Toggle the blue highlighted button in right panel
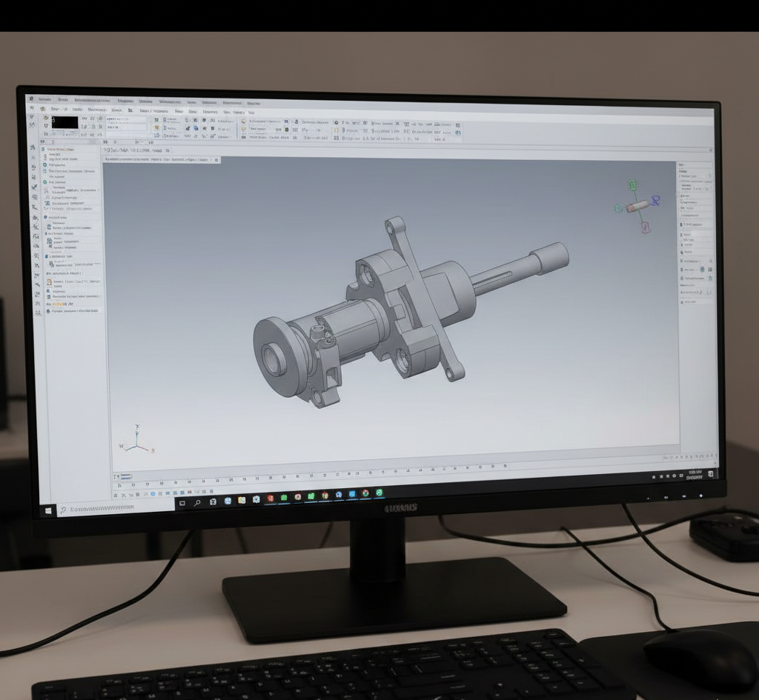The width and height of the screenshot is (759, 700). (703, 270)
